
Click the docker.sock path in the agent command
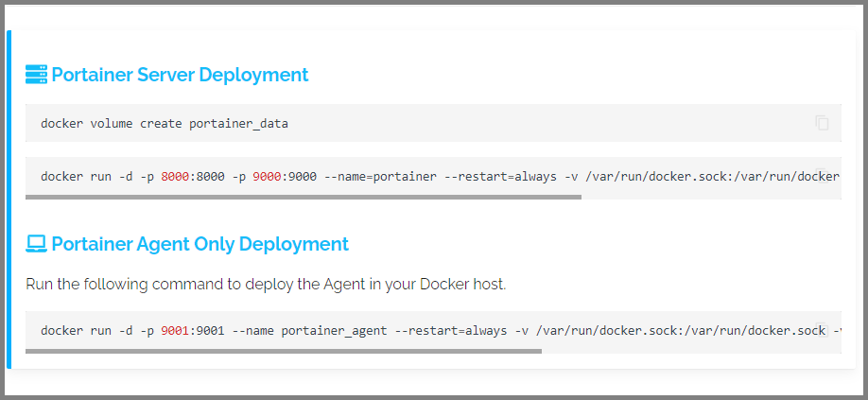681,331
